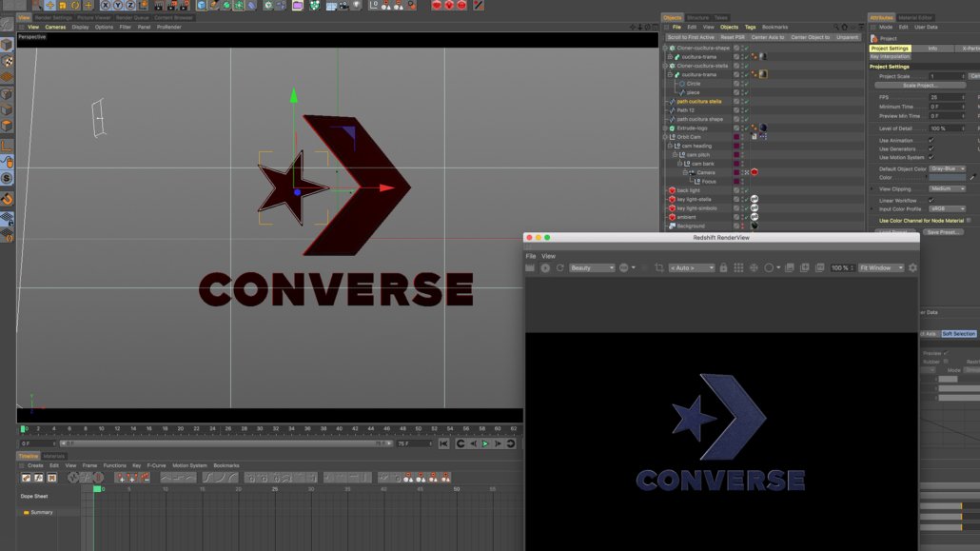Toggle the Linear Workflow checkbox
980x551 pixels.
[x=931, y=200]
